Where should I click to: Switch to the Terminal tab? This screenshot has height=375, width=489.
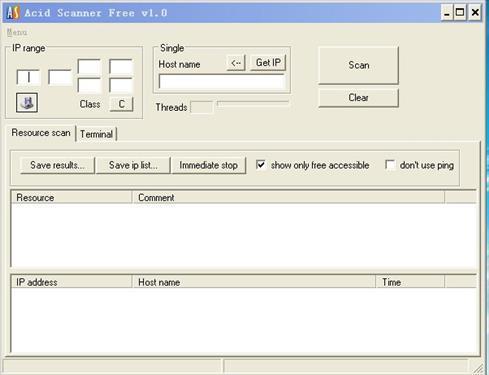tap(96, 134)
